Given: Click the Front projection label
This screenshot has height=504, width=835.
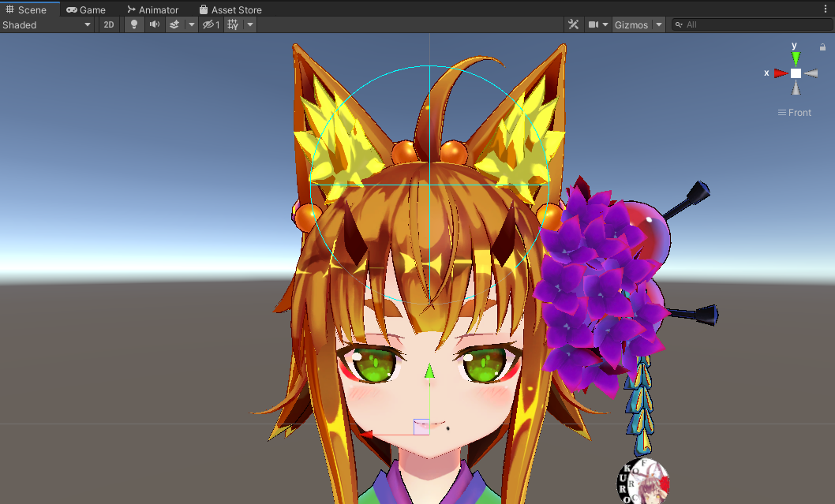Looking at the screenshot, I should pyautogui.click(x=795, y=113).
